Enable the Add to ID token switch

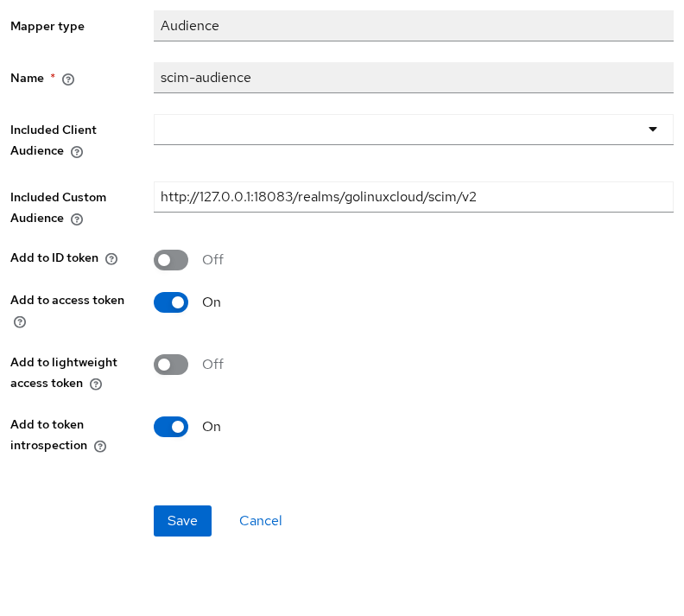(x=171, y=260)
